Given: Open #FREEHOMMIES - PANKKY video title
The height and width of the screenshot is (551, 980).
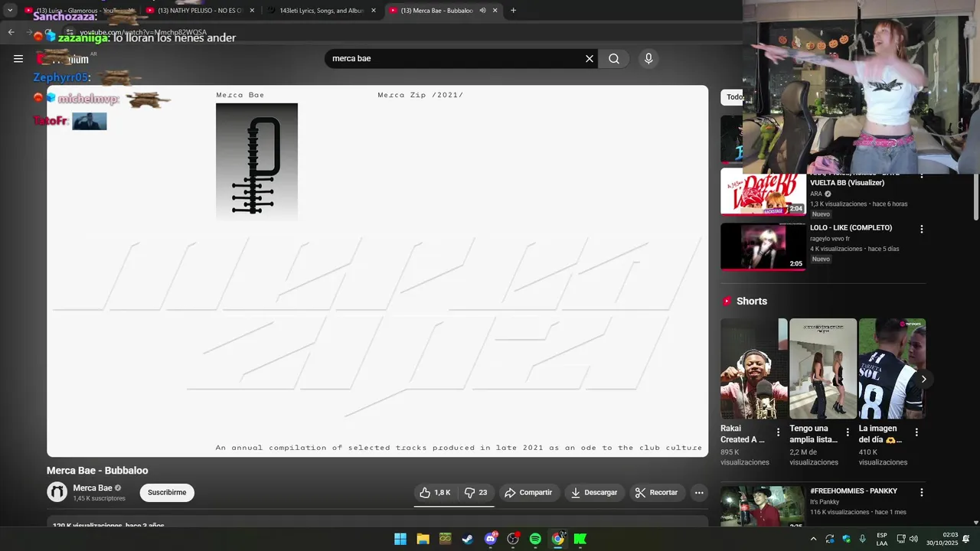Looking at the screenshot, I should coord(854,491).
